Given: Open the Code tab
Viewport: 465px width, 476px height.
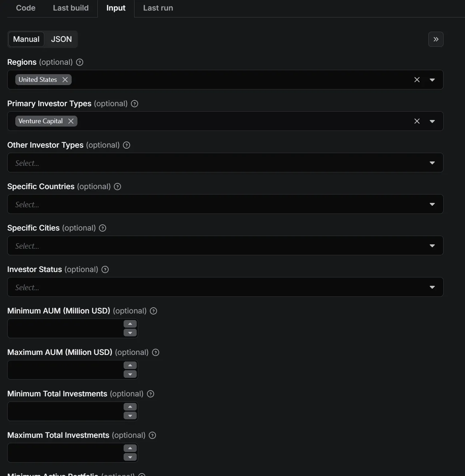Looking at the screenshot, I should pyautogui.click(x=25, y=8).
